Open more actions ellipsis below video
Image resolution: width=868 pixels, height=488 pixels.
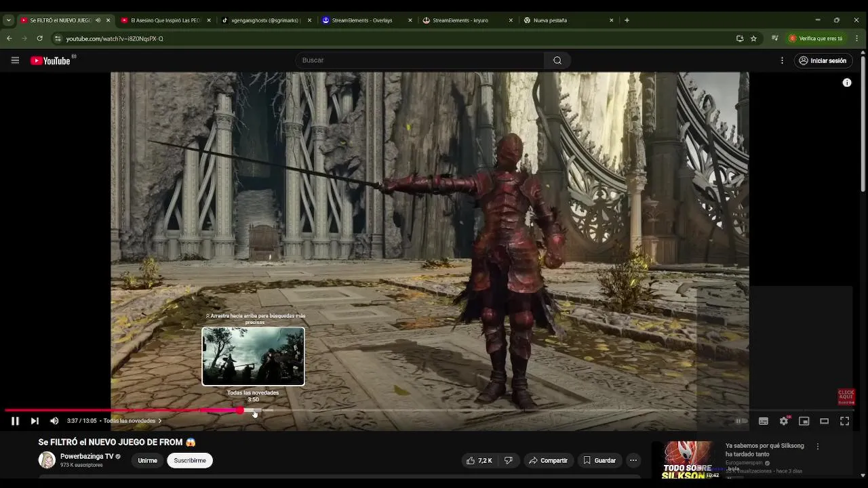[633, 460]
